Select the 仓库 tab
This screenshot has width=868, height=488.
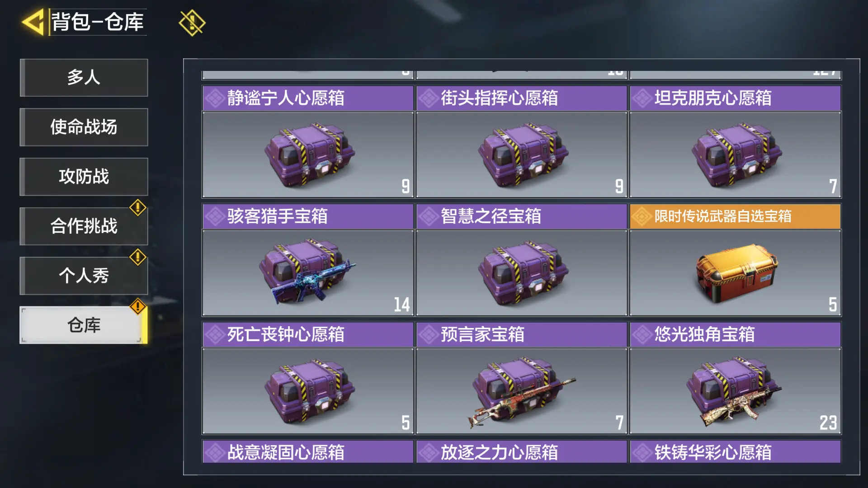[x=84, y=325]
